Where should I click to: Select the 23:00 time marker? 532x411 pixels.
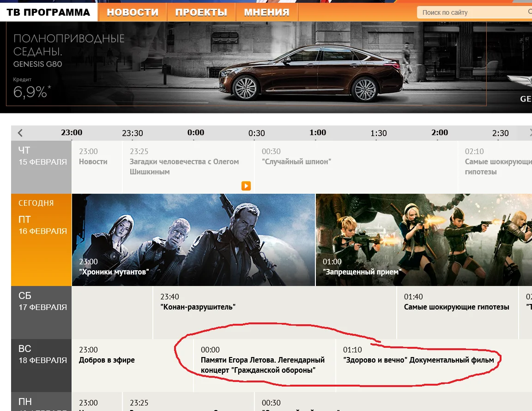click(72, 132)
